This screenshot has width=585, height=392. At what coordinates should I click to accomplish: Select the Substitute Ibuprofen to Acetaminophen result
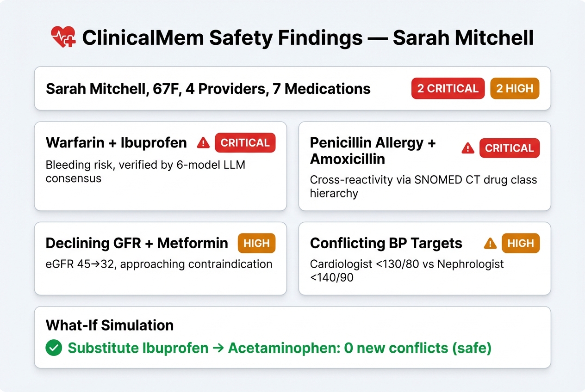coord(280,348)
